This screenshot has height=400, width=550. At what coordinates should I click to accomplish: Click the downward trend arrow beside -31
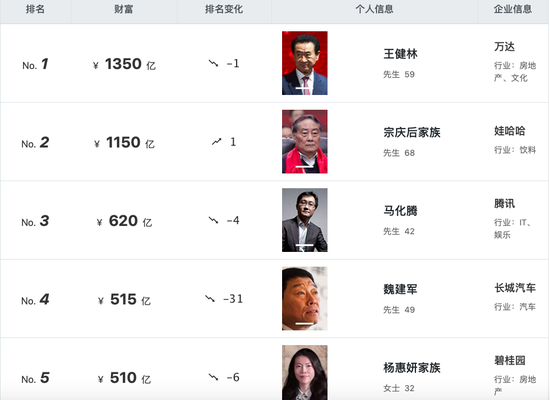tap(210, 299)
